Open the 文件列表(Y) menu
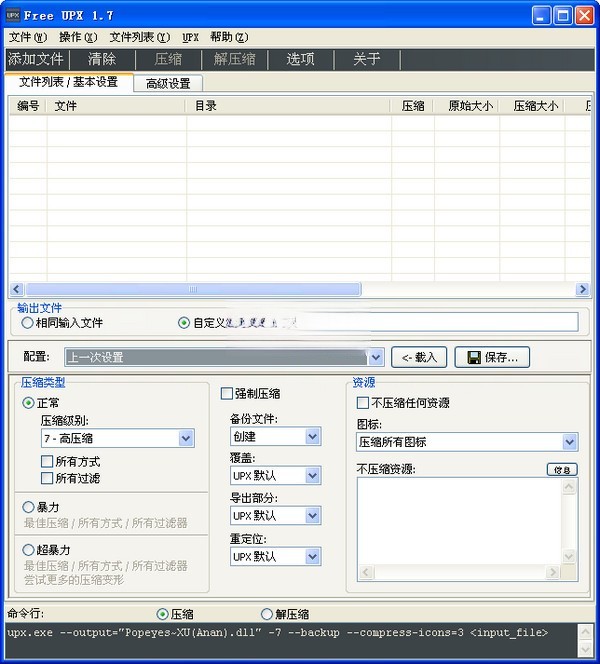The image size is (600, 664). pyautogui.click(x=140, y=37)
